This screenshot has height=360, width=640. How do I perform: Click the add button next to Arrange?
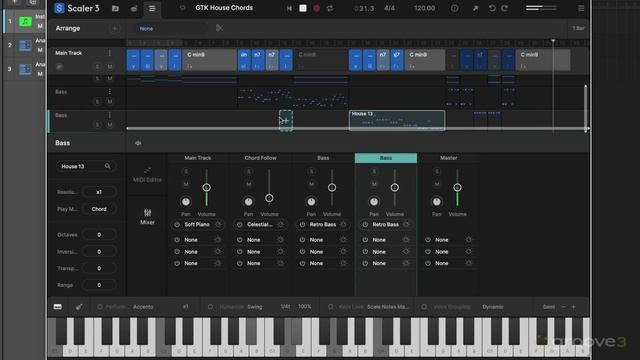pyautogui.click(x=115, y=28)
